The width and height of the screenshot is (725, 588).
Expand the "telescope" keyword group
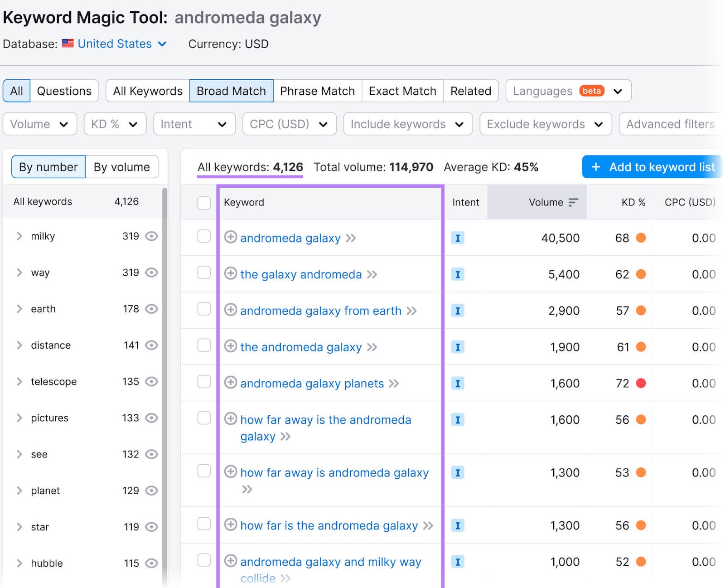point(19,381)
